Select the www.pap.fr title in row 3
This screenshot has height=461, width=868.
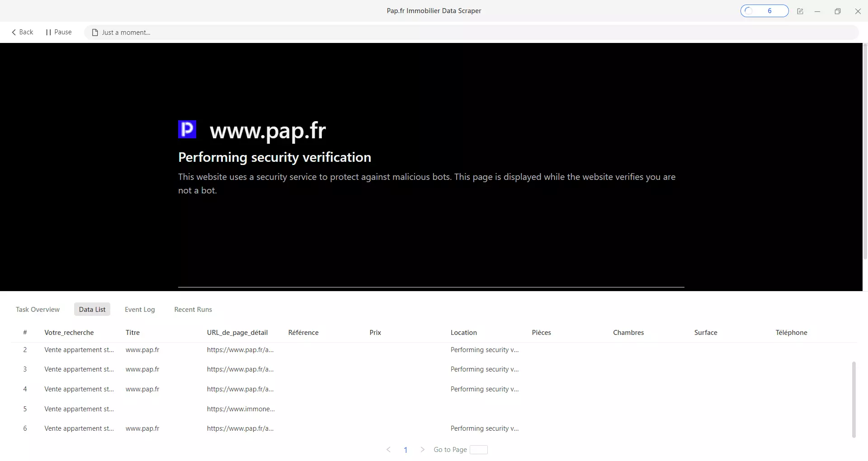142,369
